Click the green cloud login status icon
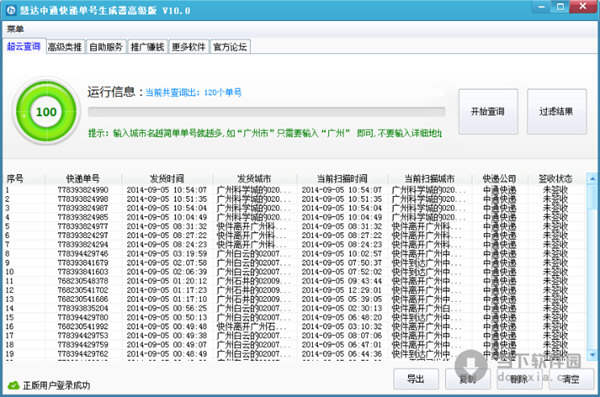This screenshot has height=397, width=600. click(x=13, y=385)
